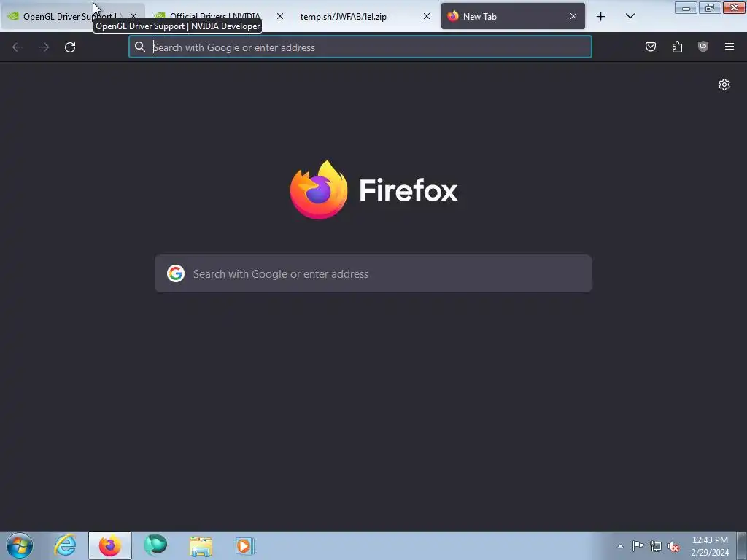Go forward one page
The image size is (747, 560).
44,47
